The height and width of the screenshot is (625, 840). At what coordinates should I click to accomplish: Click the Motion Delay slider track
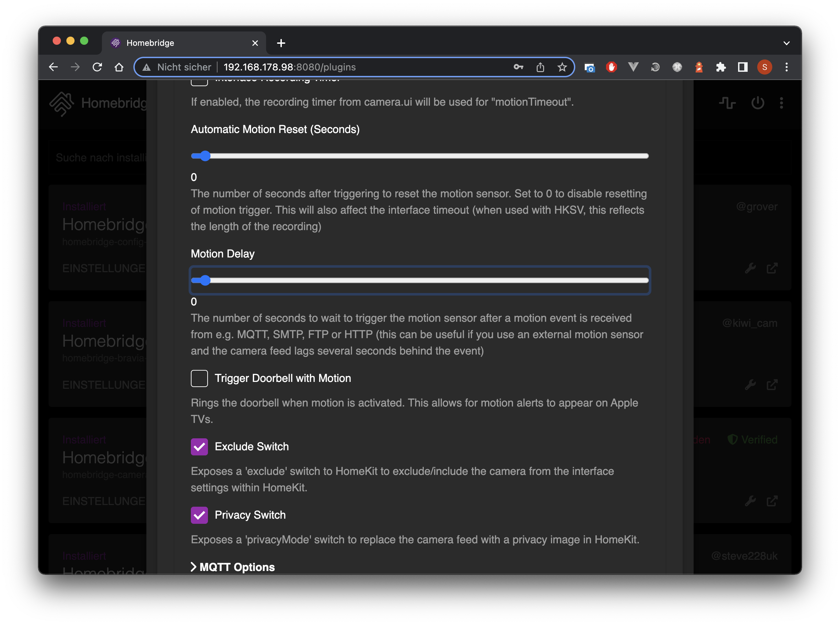tap(420, 280)
